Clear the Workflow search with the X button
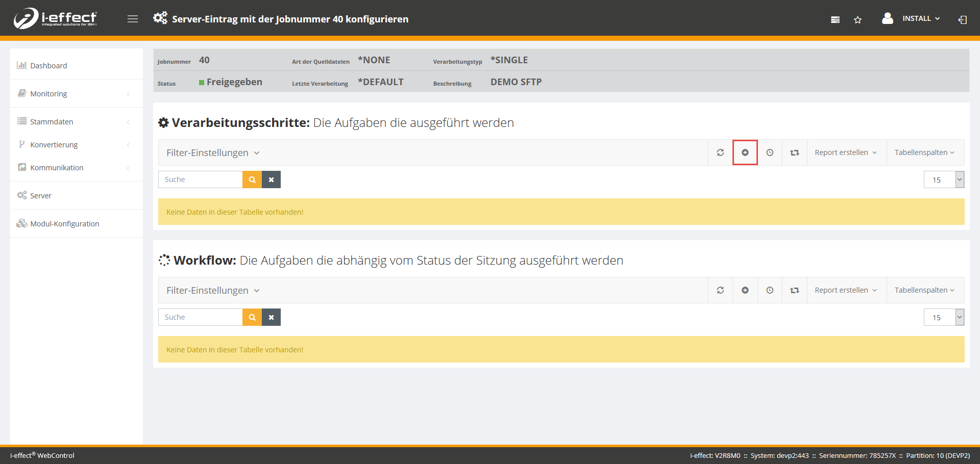980x464 pixels. (271, 317)
